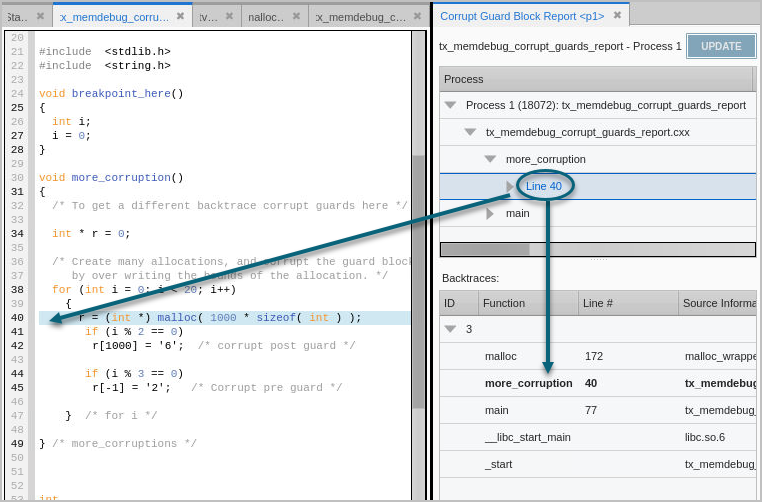Collapse the Process 1 (18072) tree node
This screenshot has height=502, width=762.
pos(450,105)
